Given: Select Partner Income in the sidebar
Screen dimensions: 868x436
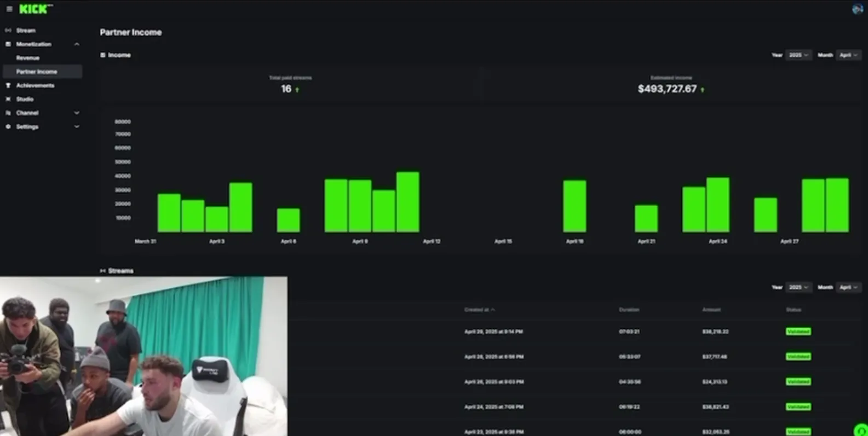Looking at the screenshot, I should (x=37, y=72).
